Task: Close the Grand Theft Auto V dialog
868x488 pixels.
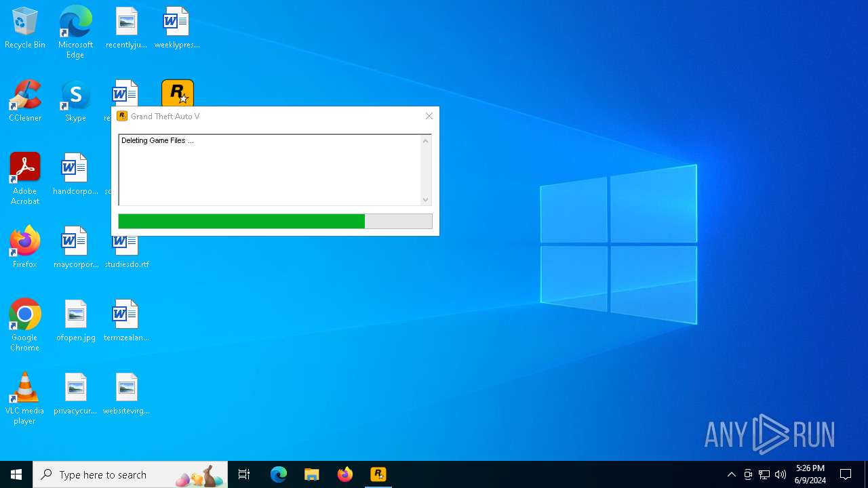Action: pyautogui.click(x=429, y=116)
